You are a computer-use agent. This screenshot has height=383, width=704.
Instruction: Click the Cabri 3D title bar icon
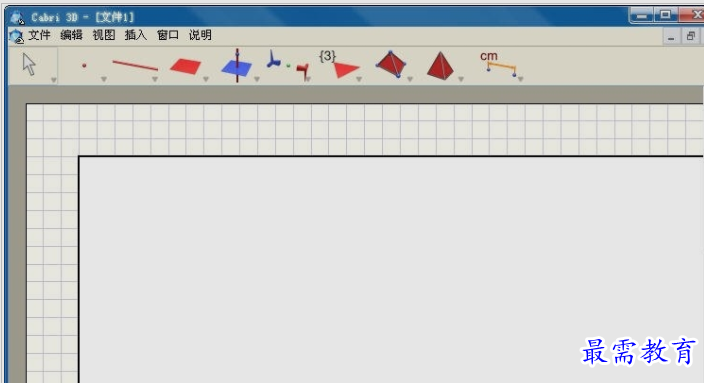17,18
